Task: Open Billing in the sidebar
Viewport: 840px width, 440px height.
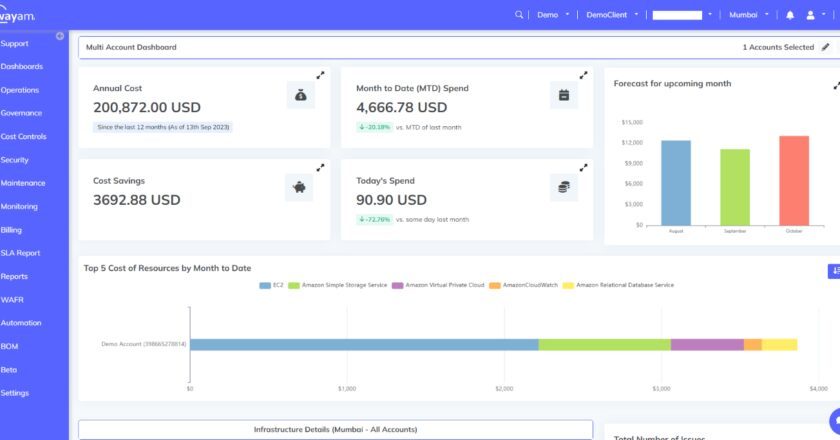Action: click(x=11, y=230)
